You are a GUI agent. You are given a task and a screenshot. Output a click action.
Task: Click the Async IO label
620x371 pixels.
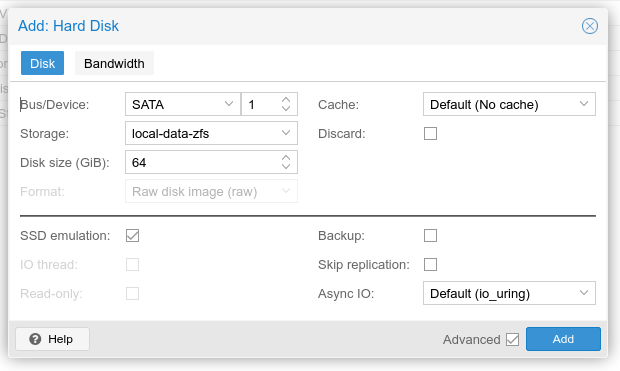coord(346,294)
